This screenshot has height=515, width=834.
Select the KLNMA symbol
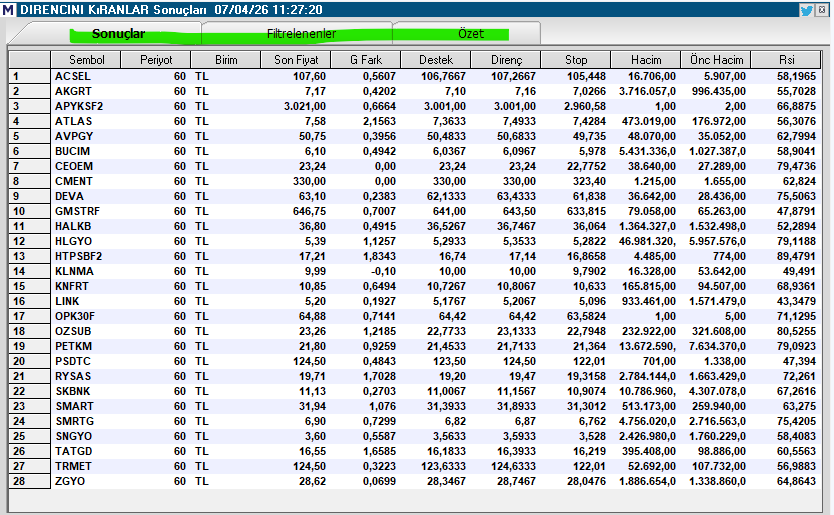74,271
